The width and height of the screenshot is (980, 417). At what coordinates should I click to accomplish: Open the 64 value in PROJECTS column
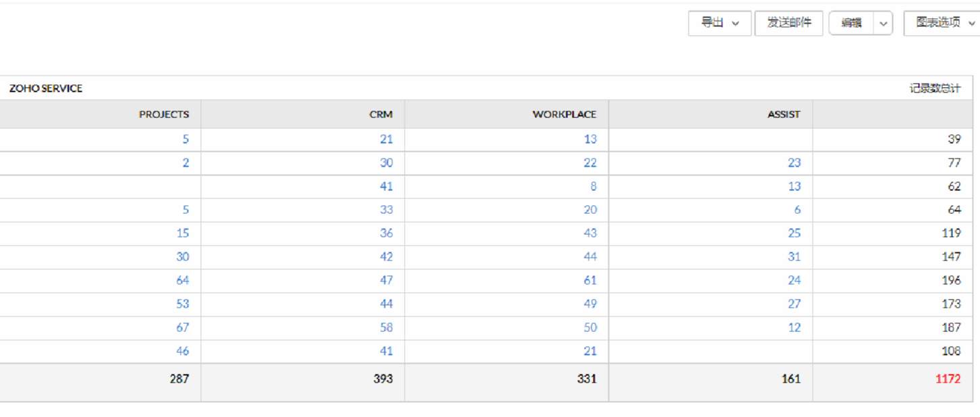(183, 280)
